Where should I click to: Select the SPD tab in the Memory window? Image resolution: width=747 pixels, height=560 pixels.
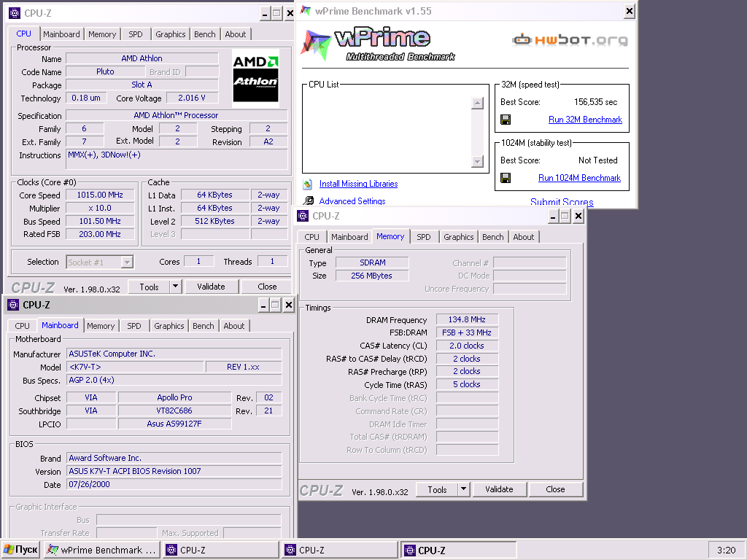(424, 237)
